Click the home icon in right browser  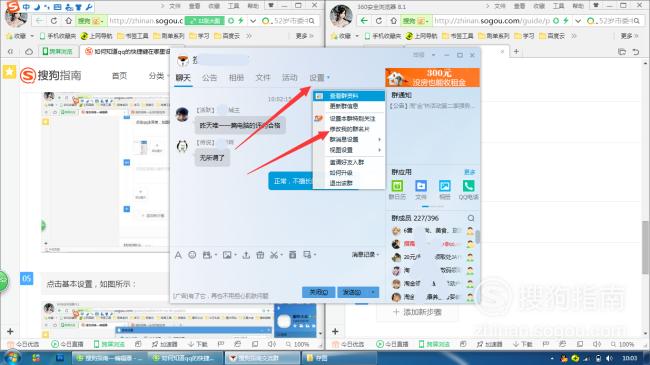coord(393,21)
